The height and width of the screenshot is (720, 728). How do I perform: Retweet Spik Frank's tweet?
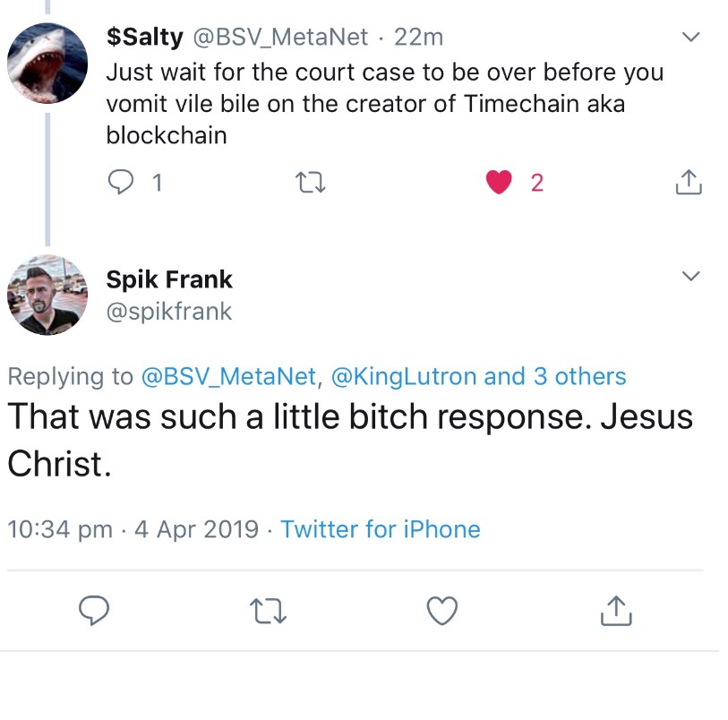point(267,611)
